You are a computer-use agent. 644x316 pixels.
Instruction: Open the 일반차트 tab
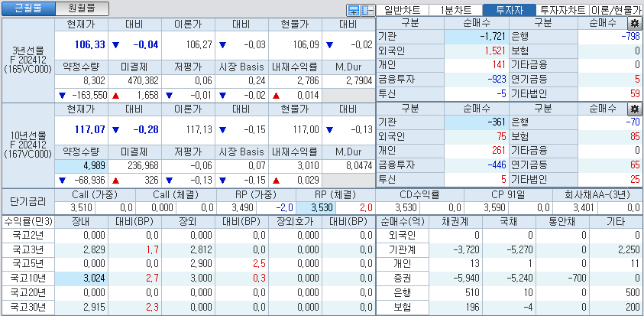pos(403,10)
